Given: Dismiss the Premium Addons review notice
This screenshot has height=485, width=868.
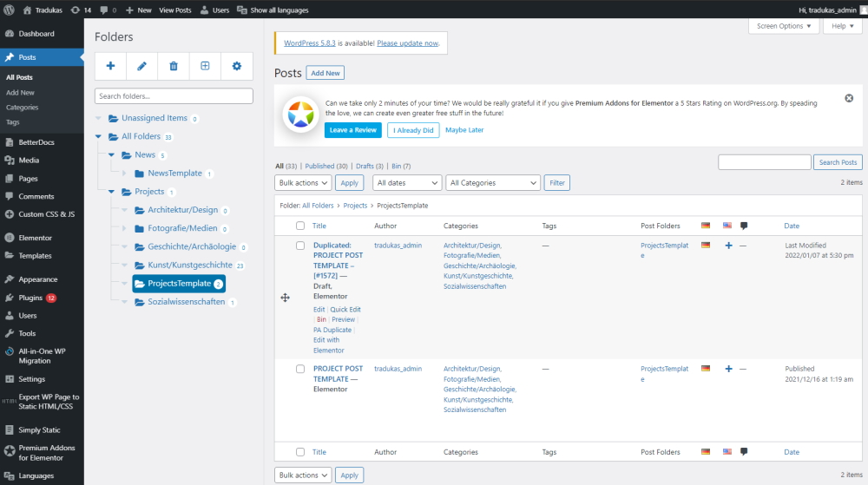Looking at the screenshot, I should pos(849,98).
